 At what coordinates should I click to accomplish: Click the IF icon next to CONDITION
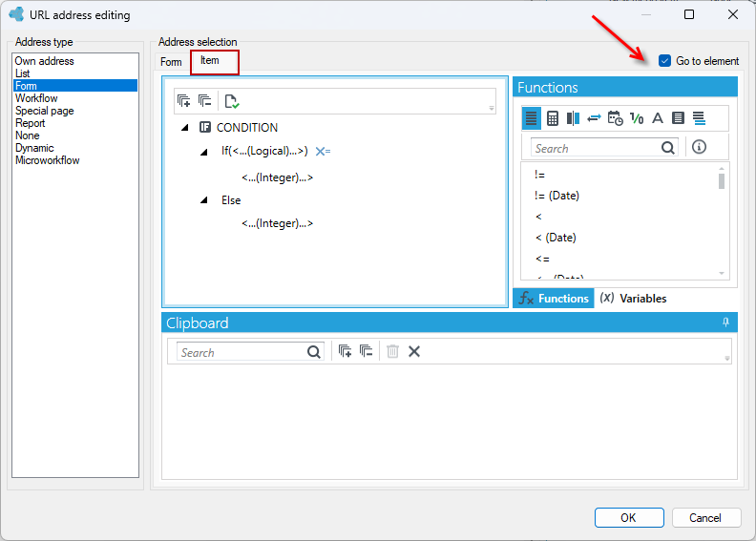coord(205,127)
